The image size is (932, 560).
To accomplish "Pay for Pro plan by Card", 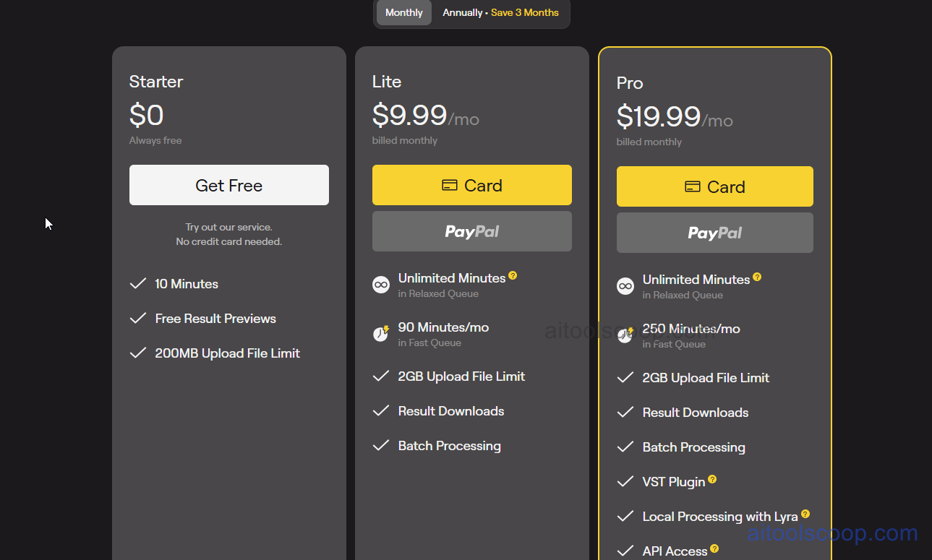I will coord(715,186).
